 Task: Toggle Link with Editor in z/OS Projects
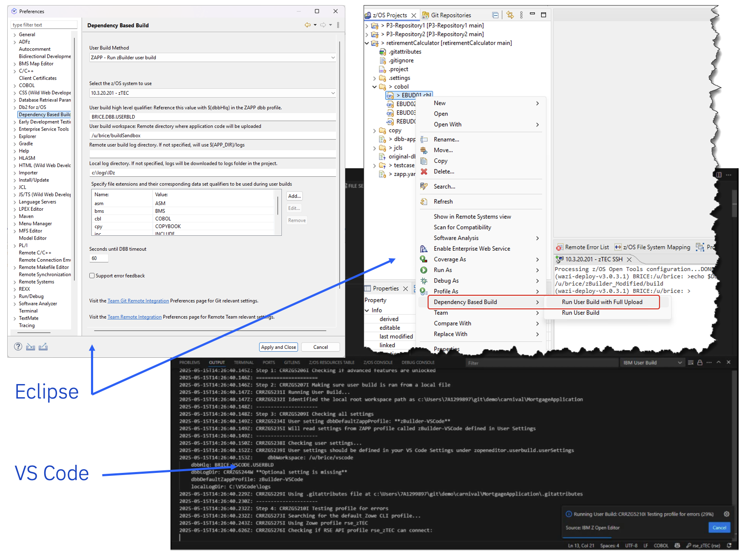(x=510, y=15)
